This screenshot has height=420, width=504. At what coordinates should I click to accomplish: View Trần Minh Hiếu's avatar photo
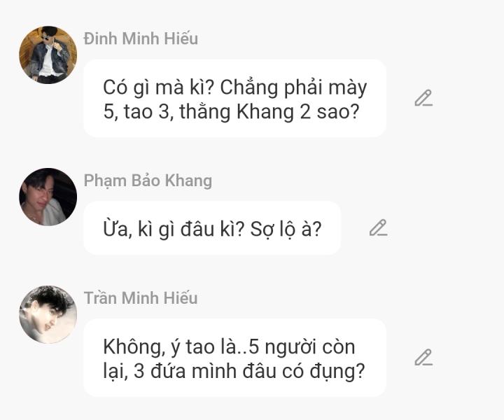tap(48, 314)
